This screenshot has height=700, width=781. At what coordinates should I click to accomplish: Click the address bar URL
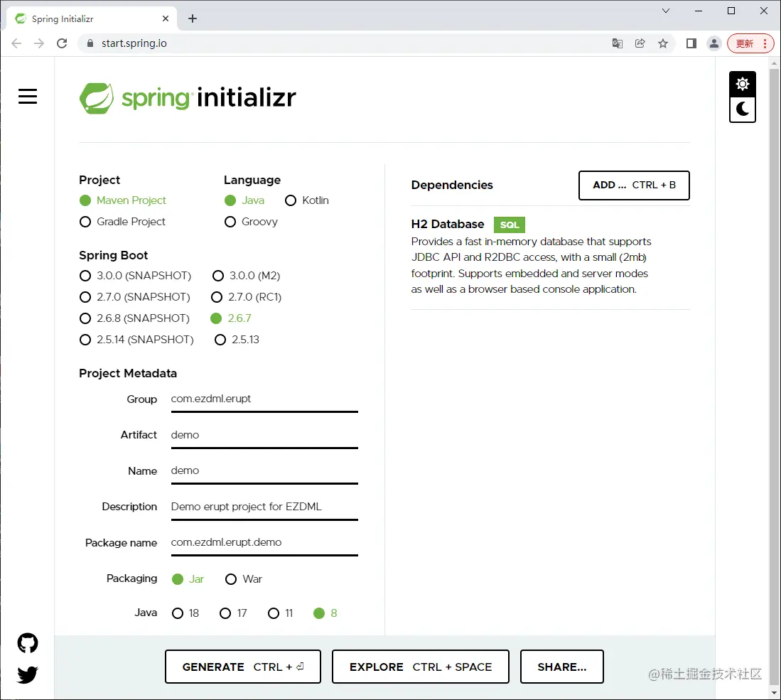134,43
